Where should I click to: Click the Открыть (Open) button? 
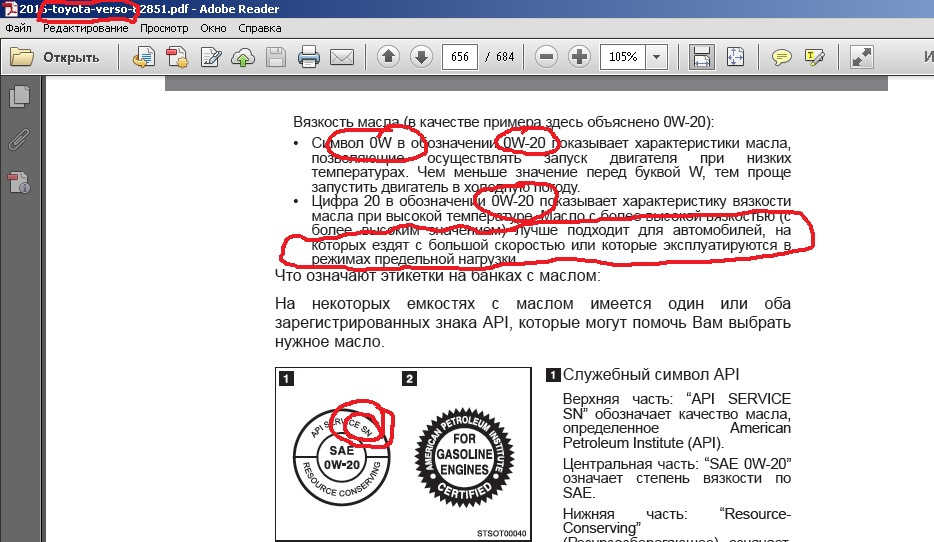[57, 57]
